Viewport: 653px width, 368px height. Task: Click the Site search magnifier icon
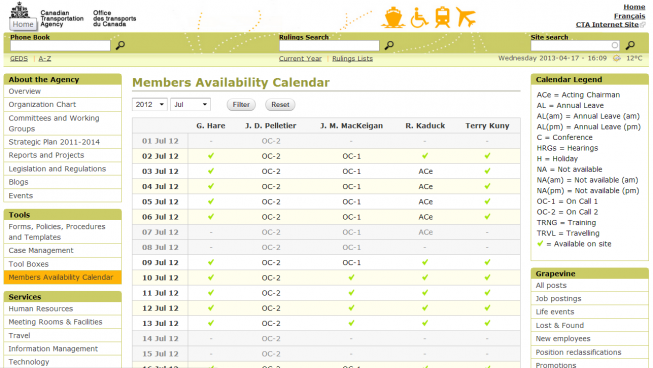[631, 45]
